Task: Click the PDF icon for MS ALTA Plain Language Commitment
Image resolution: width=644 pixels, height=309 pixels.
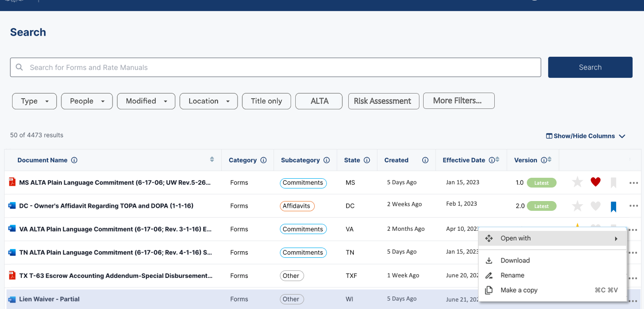Action: pyautogui.click(x=11, y=182)
